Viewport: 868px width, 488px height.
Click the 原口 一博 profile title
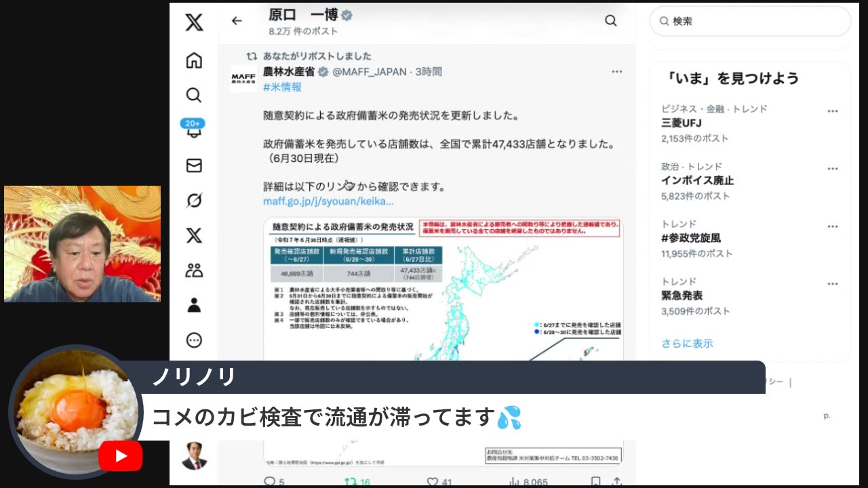tap(303, 15)
